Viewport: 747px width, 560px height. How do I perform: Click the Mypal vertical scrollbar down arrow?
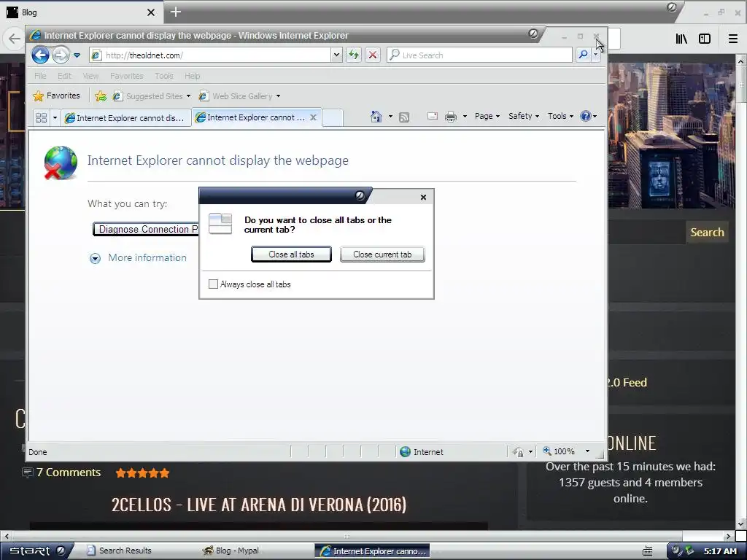[x=741, y=524]
